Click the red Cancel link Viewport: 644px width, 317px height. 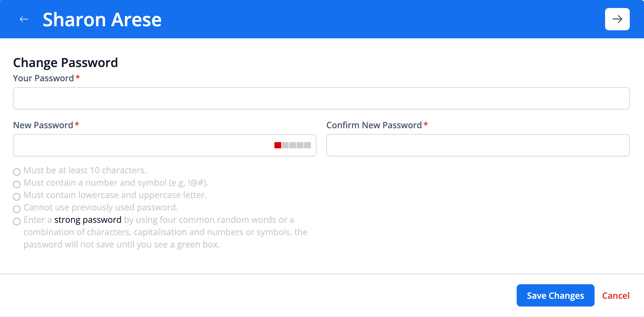click(616, 296)
